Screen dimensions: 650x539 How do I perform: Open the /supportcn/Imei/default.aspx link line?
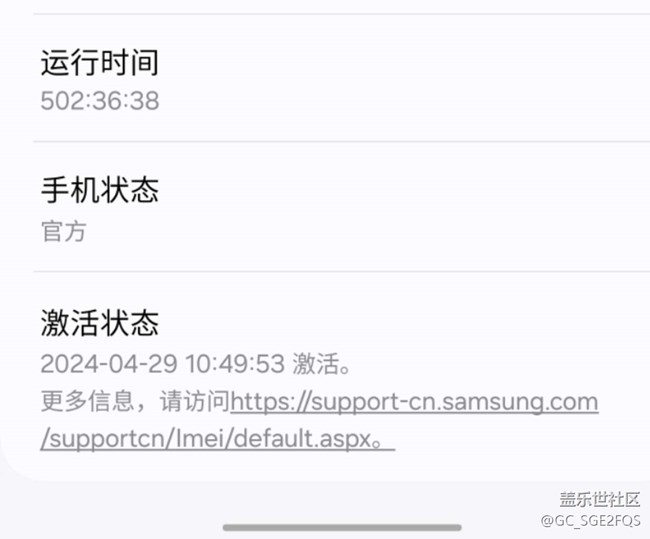[218, 439]
